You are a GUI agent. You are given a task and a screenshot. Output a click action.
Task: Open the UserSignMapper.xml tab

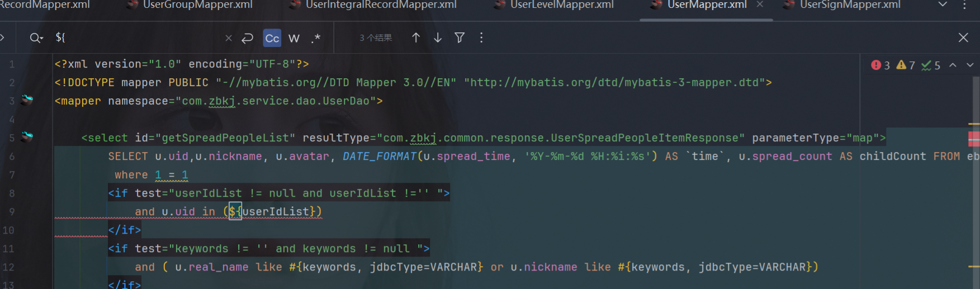[x=849, y=5]
